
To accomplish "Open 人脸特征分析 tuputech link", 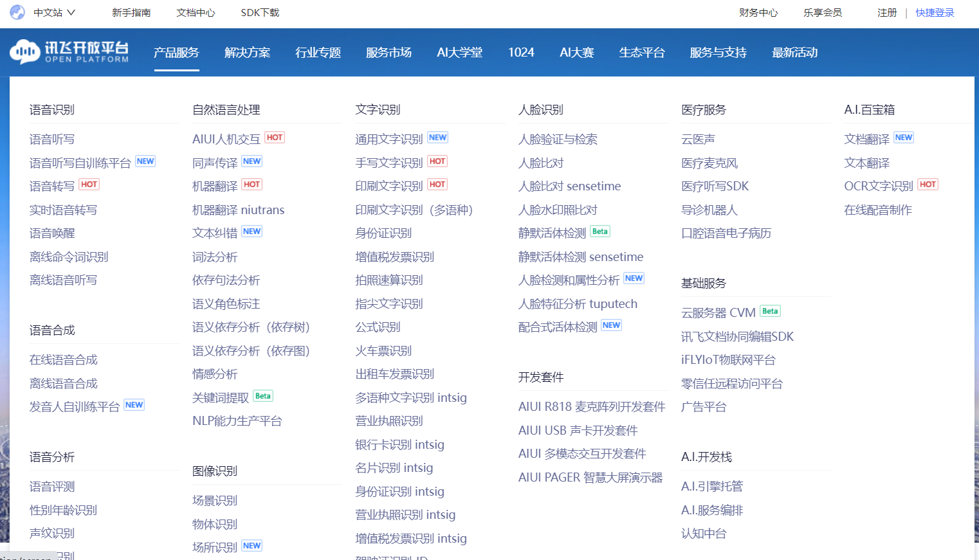I will (x=578, y=303).
